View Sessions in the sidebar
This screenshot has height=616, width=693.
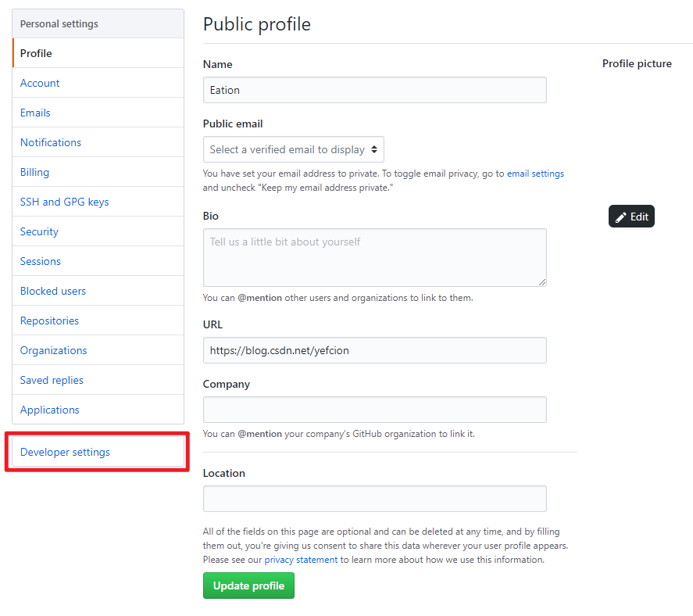[x=41, y=261]
